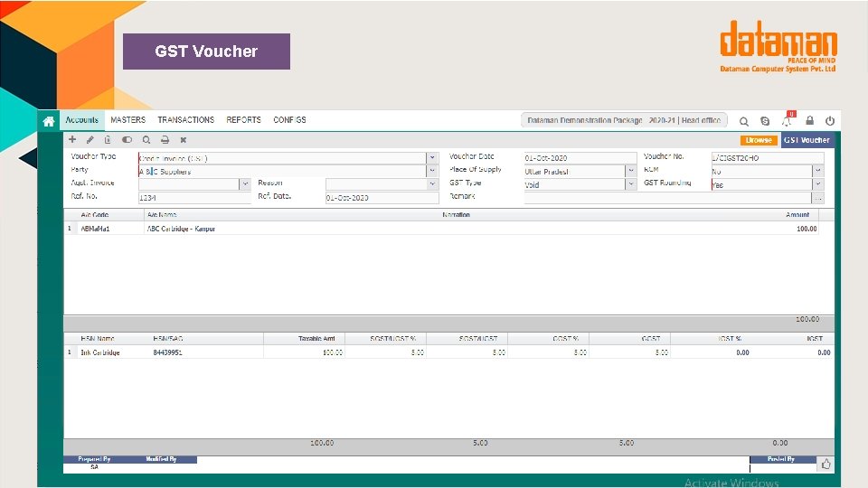
Task: Click the Modified By label
Action: (161, 459)
